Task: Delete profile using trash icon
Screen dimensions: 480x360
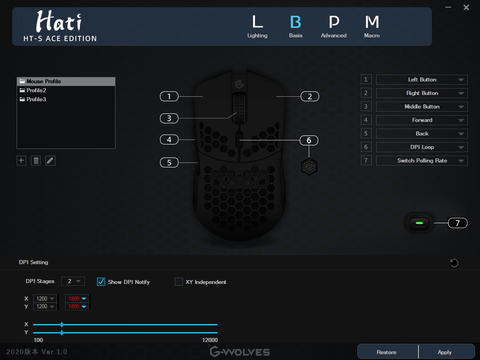Action: (36, 161)
